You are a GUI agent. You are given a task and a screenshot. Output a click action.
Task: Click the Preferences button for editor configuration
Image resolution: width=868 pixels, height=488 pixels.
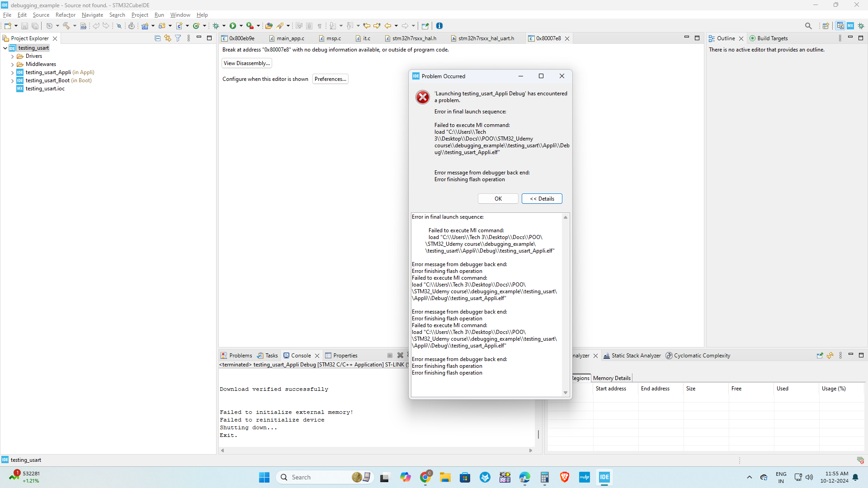point(330,79)
